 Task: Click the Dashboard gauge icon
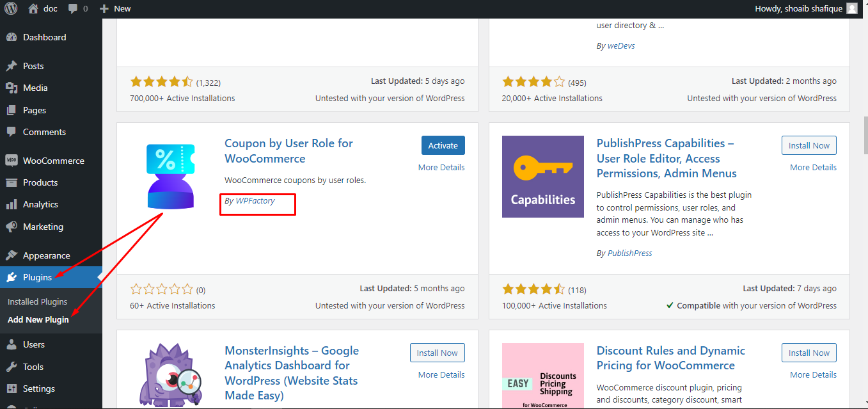click(x=11, y=37)
